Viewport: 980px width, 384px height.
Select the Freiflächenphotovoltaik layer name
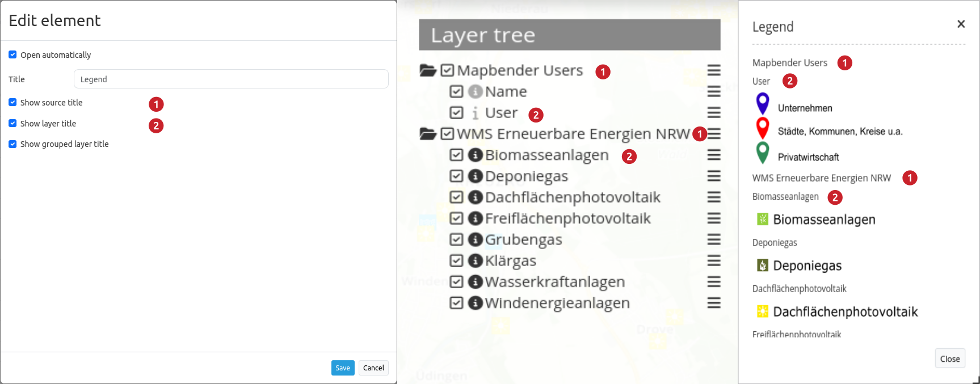(567, 218)
